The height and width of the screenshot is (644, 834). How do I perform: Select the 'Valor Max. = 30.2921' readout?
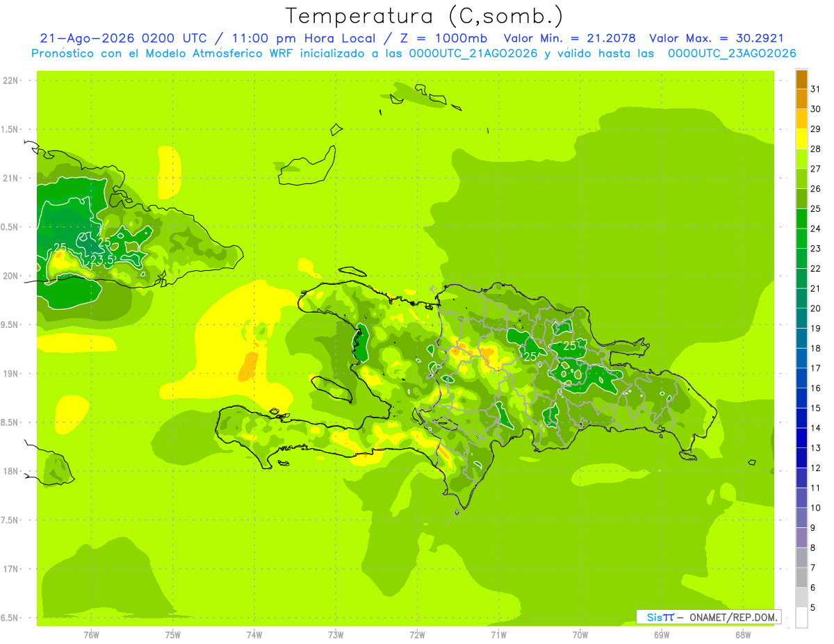pos(717,38)
